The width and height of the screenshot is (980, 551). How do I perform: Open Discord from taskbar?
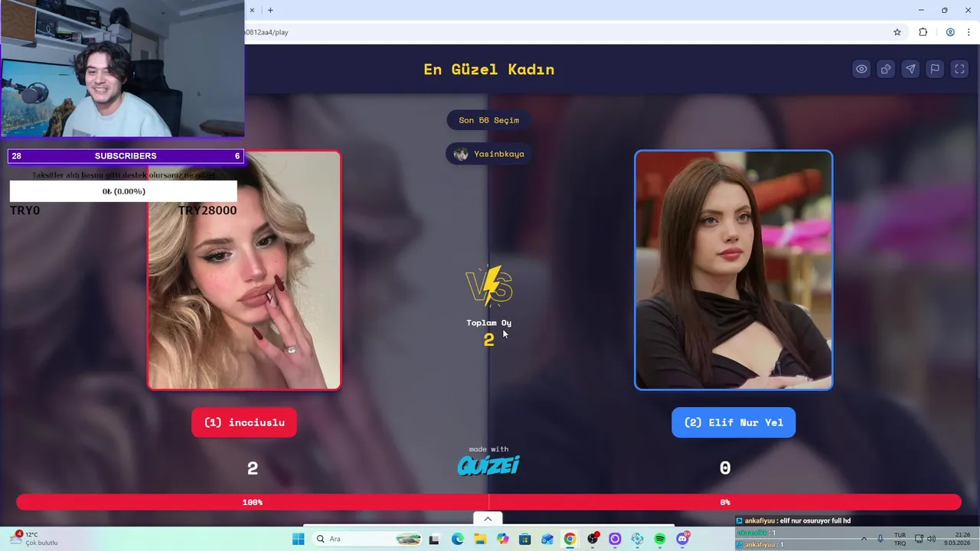point(682,539)
